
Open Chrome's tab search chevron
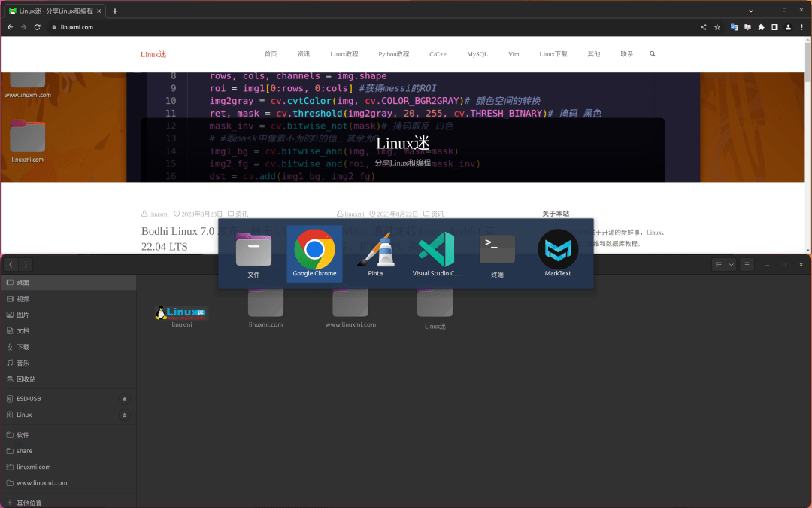click(x=751, y=11)
